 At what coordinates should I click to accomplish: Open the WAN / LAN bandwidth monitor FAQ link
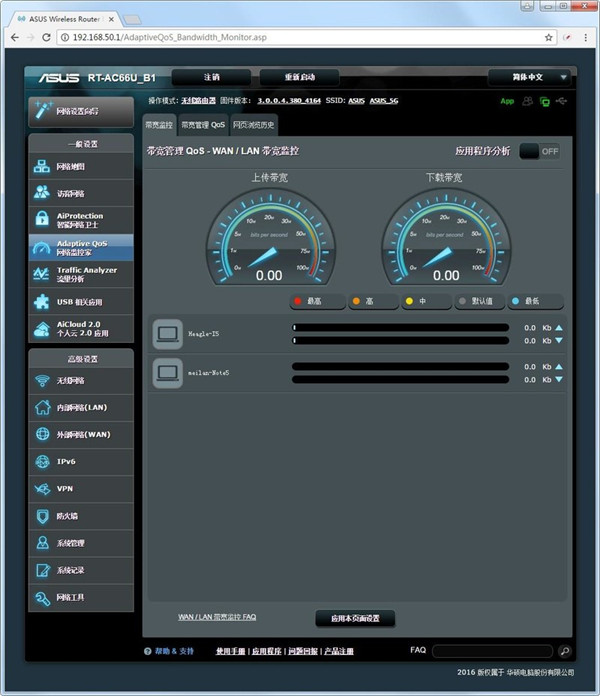pyautogui.click(x=217, y=618)
